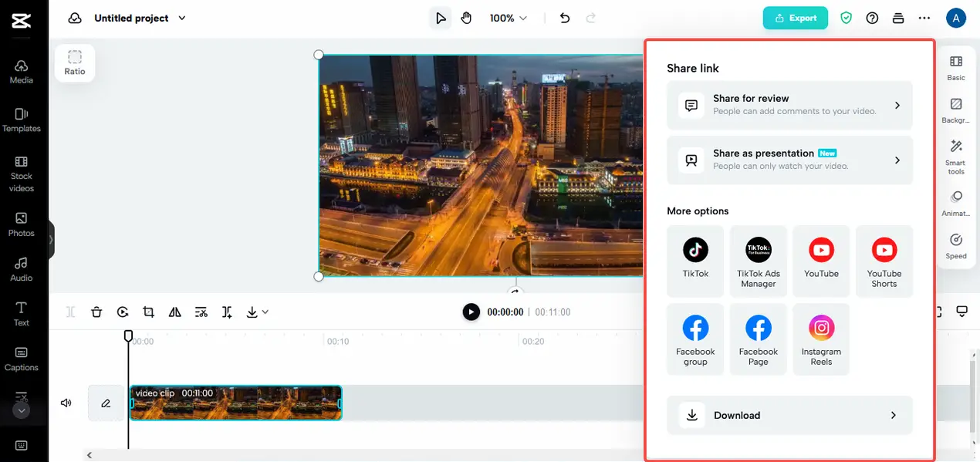Screen dimensions: 980x462
Task: Open the Ratio aspect selector
Action: (75, 62)
